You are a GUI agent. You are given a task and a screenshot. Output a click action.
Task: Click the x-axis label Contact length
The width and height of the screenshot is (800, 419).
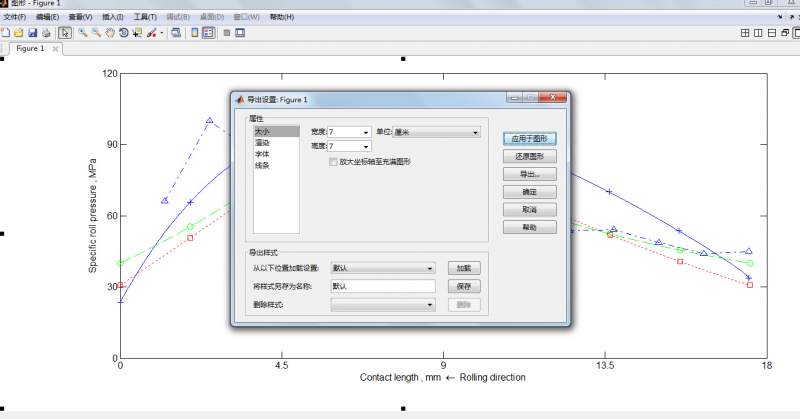[442, 377]
